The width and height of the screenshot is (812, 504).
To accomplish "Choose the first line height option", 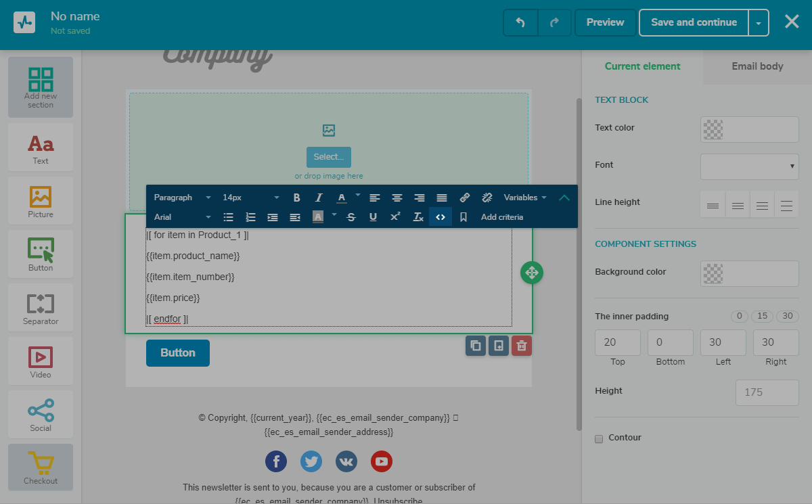I will click(713, 204).
